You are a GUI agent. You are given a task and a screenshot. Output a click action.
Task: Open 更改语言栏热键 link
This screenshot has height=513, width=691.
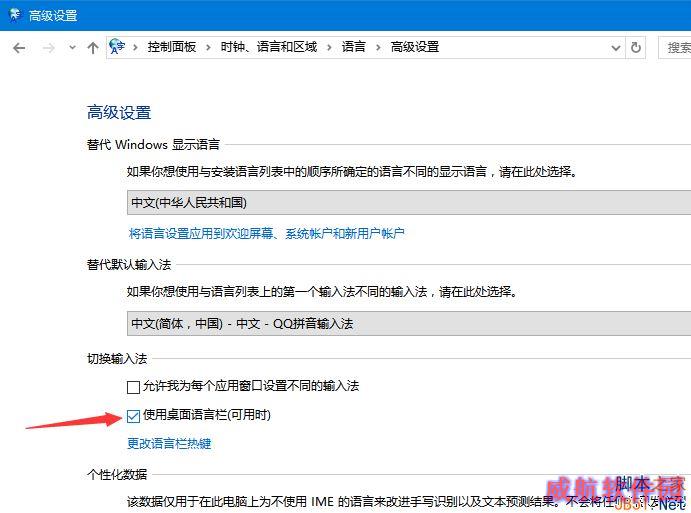[169, 443]
